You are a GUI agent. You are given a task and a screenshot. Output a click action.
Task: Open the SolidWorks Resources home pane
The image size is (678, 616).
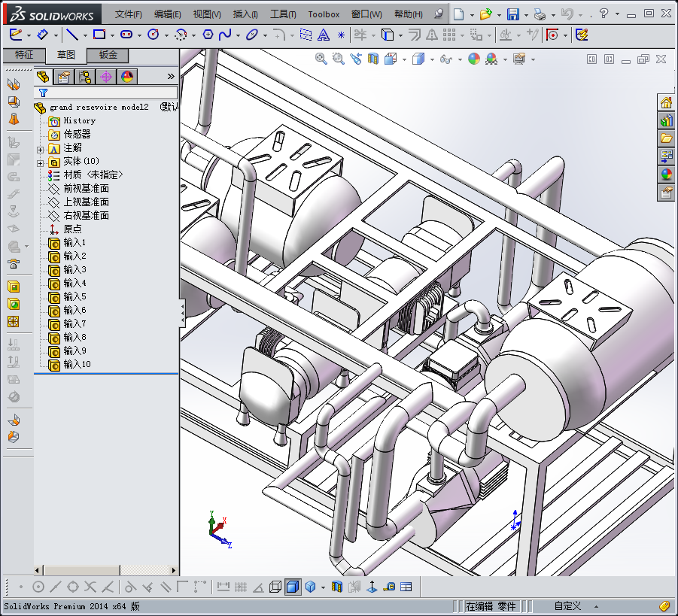tap(666, 103)
